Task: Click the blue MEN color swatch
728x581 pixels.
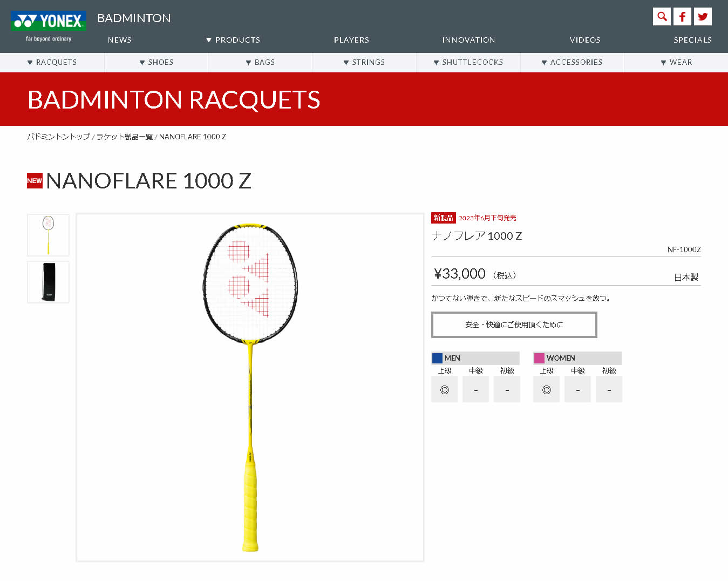Action: click(x=437, y=358)
